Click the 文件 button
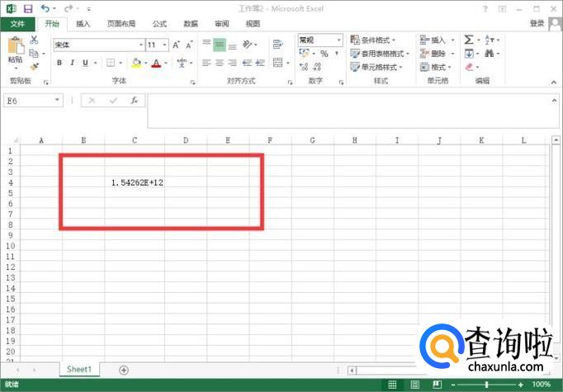The width and height of the screenshot is (563, 392). (x=17, y=24)
